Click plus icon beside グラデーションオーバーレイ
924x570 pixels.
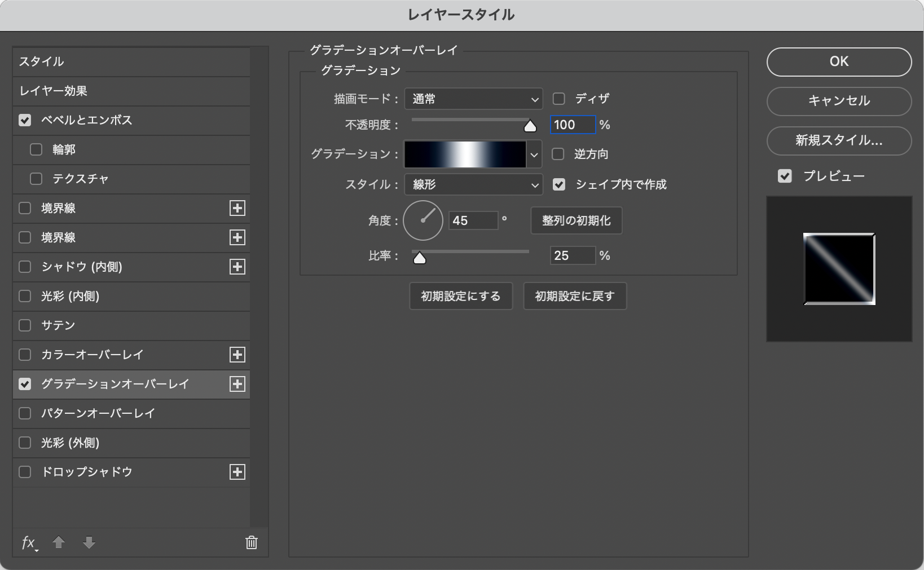coord(237,384)
